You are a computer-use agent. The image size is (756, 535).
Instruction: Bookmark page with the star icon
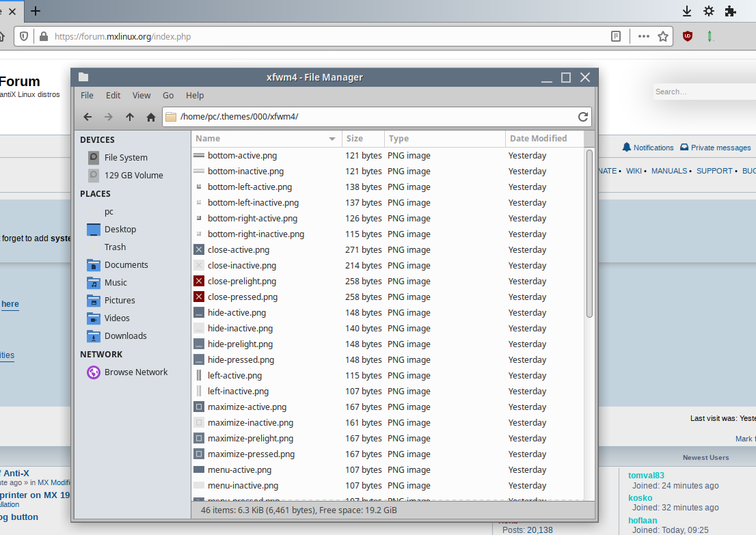point(663,36)
